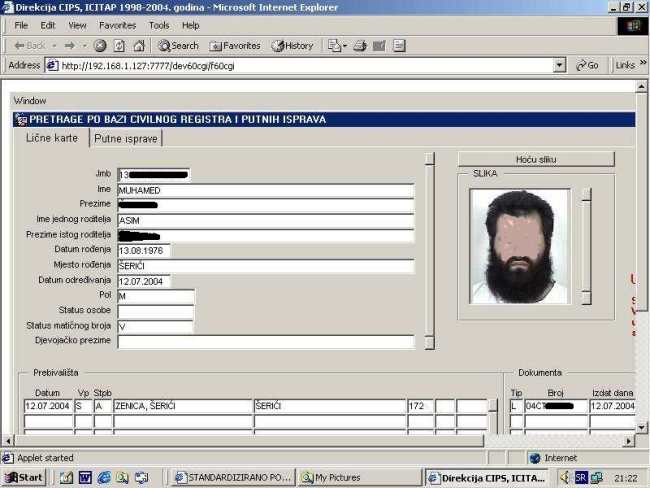Click the horizontal scrollbar right arrow
This screenshot has height=488, width=650.
click(629, 441)
